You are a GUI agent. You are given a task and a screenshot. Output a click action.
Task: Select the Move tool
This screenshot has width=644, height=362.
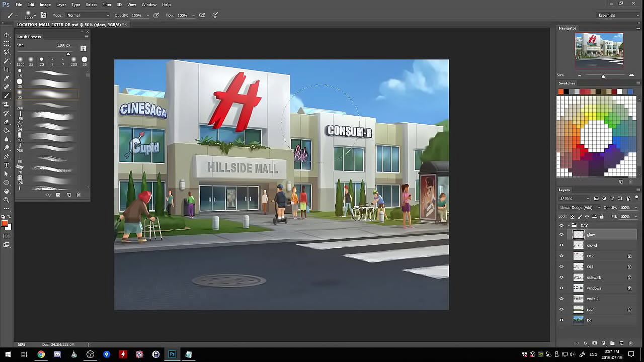7,35
